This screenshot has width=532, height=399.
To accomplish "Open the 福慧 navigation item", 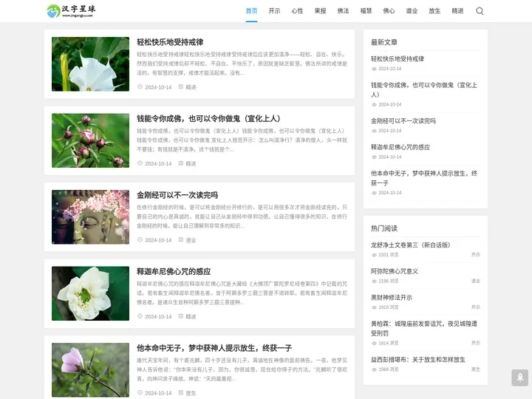I will click(366, 11).
